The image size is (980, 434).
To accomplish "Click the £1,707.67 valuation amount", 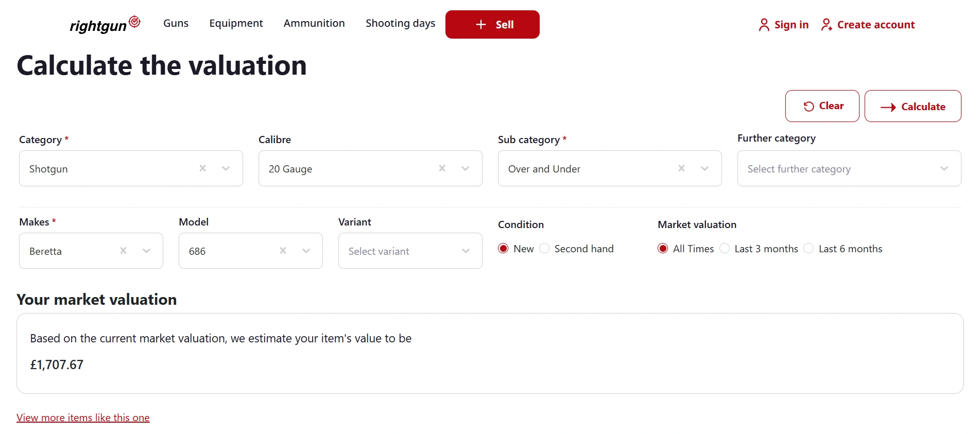I will pos(57,365).
